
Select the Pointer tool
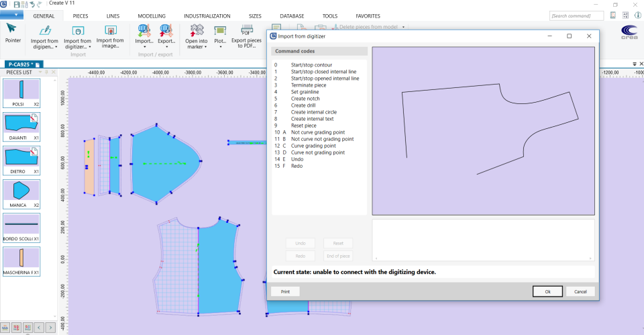click(x=12, y=28)
